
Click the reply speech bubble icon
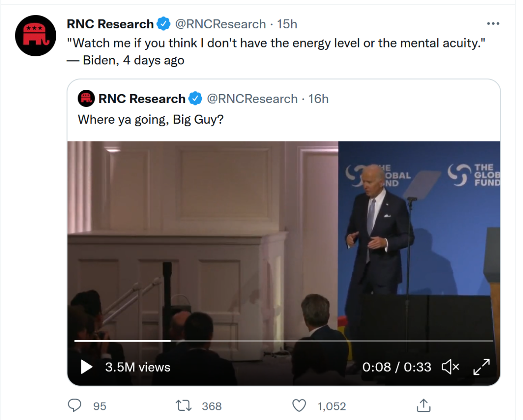pyautogui.click(x=75, y=406)
